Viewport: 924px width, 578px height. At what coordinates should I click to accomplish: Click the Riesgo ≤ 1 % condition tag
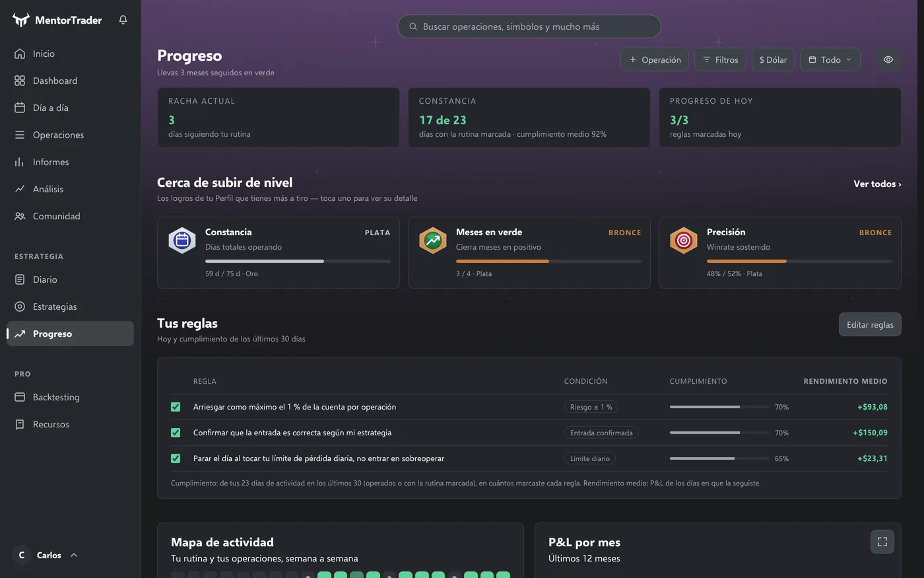click(x=591, y=407)
